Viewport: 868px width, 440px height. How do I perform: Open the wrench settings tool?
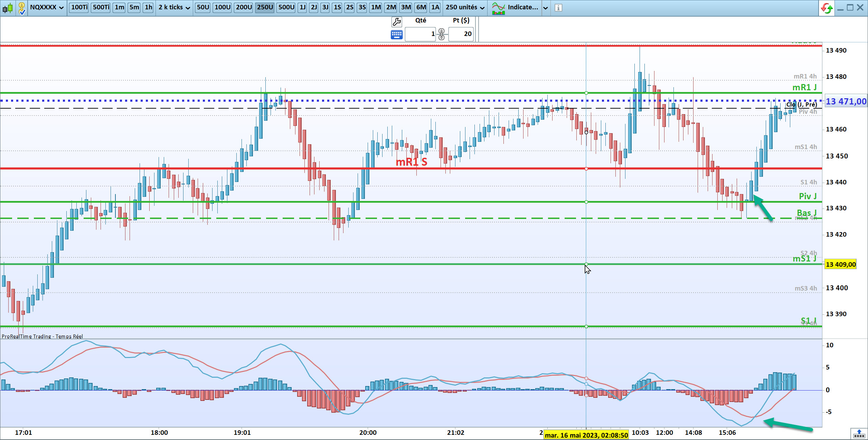tap(397, 22)
